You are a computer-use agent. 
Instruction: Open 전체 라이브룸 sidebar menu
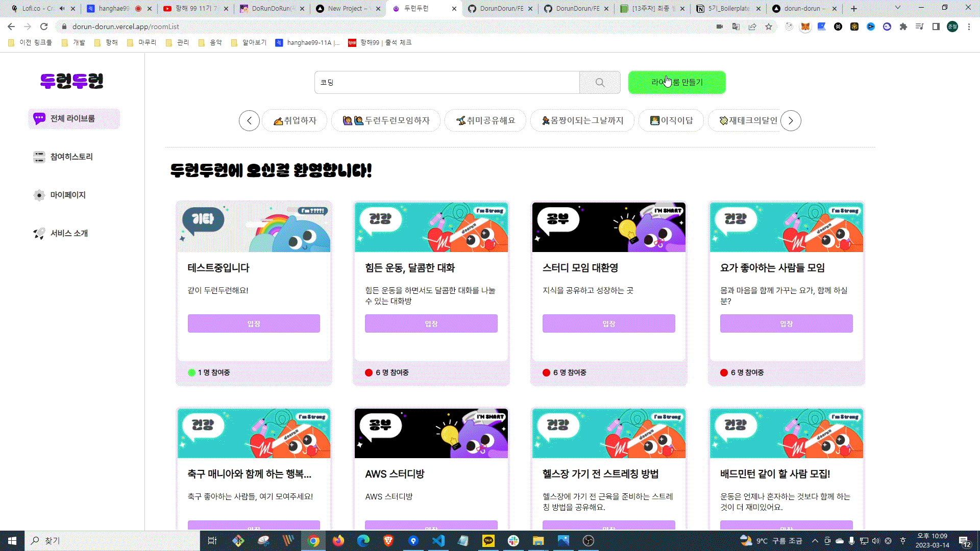[74, 118]
